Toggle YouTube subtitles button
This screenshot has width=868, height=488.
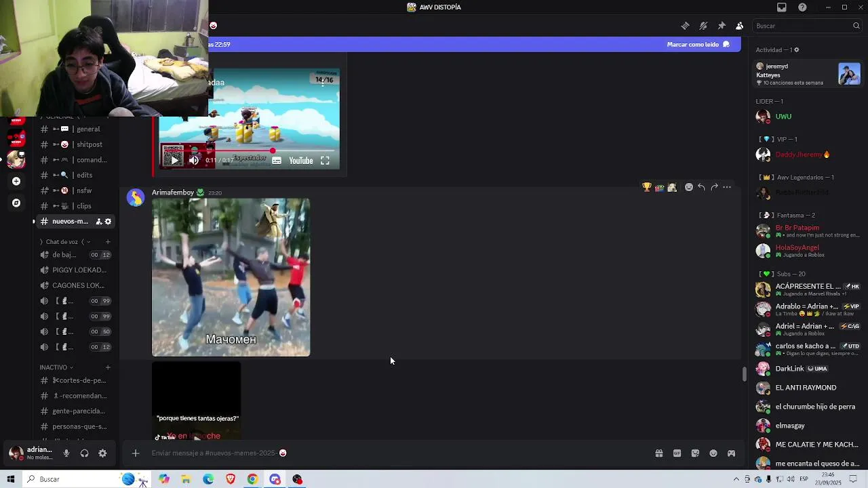coord(277,161)
